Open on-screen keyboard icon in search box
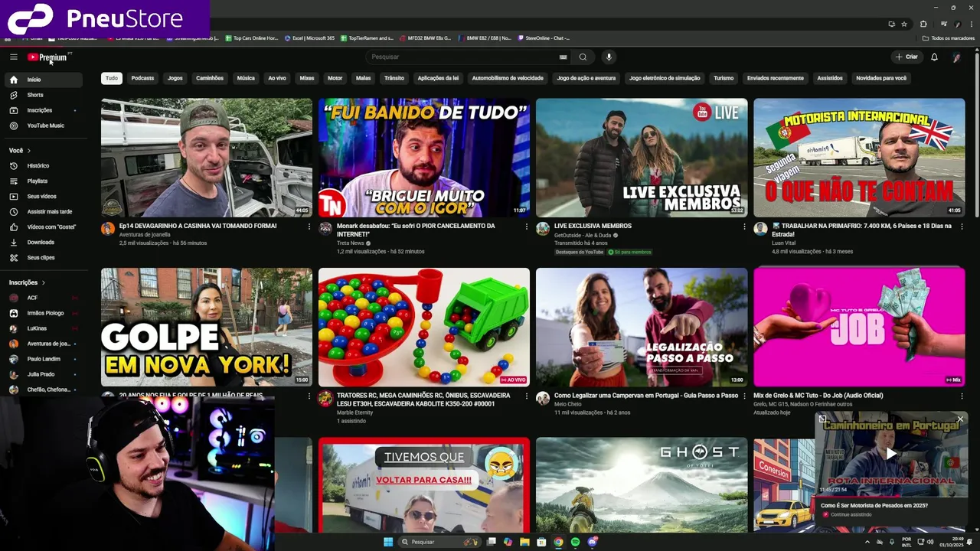The width and height of the screenshot is (980, 551). [x=563, y=57]
